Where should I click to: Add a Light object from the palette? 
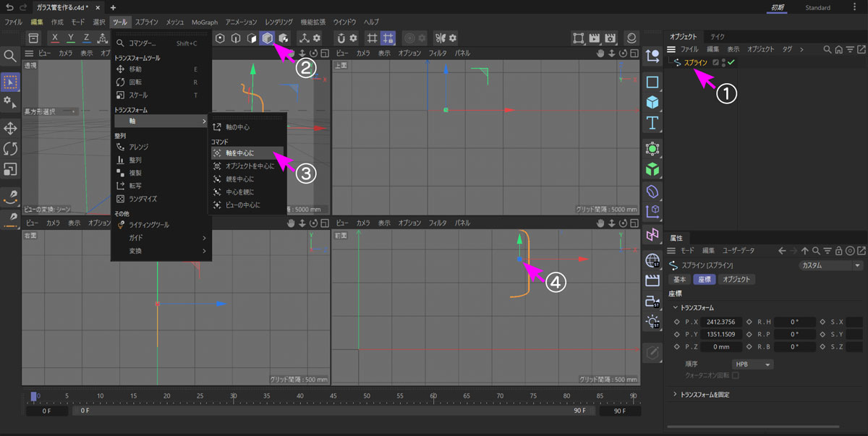click(x=652, y=320)
